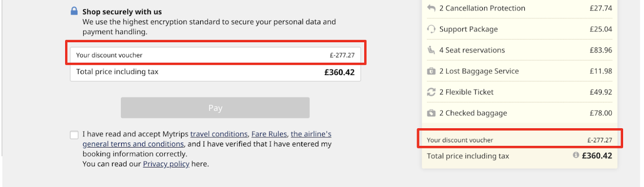Tick the terms acceptance checkbox
The height and width of the screenshot is (187, 644).
tap(74, 135)
